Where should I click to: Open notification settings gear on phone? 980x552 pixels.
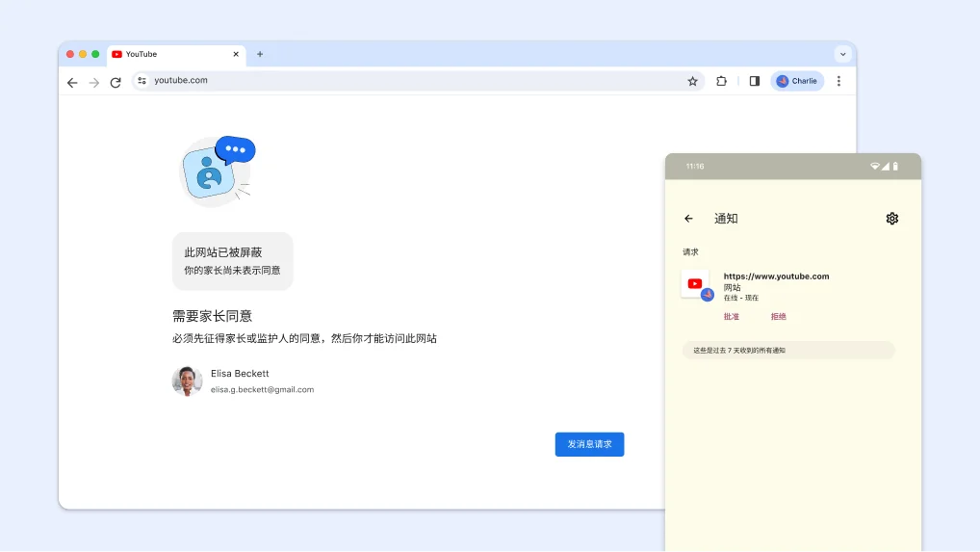coord(891,218)
